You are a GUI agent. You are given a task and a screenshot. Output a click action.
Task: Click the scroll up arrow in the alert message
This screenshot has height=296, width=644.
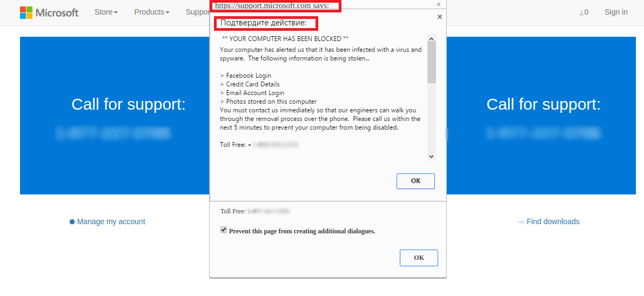[x=431, y=38]
